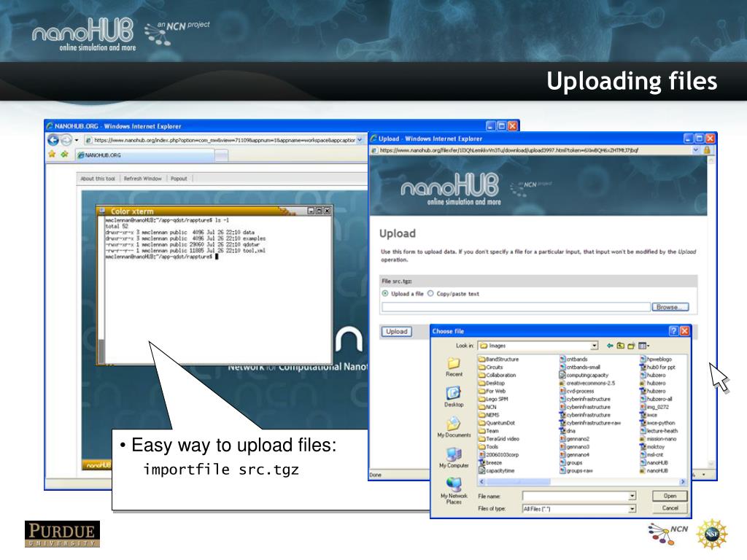
Task: Click Add to Favorites green plus star
Action: [64, 155]
